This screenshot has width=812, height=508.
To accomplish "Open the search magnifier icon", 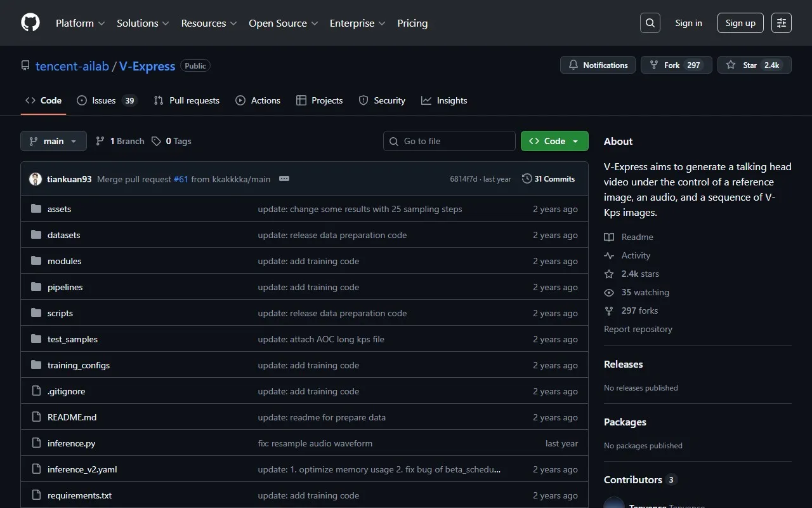I will (650, 23).
